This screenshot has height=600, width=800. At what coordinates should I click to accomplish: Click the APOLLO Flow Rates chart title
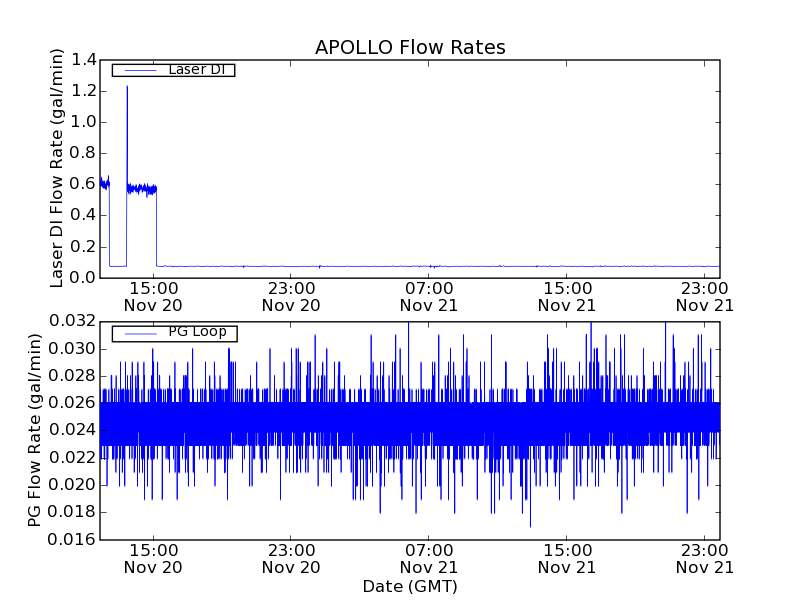point(410,48)
